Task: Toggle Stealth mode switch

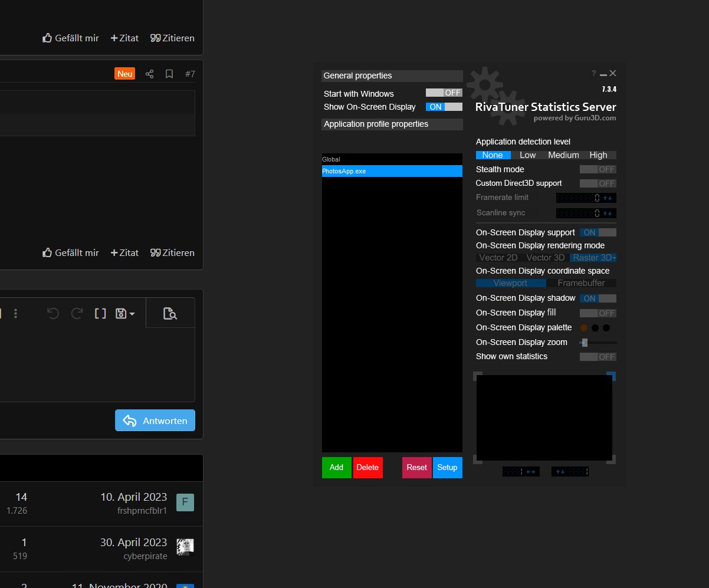Action: (598, 169)
